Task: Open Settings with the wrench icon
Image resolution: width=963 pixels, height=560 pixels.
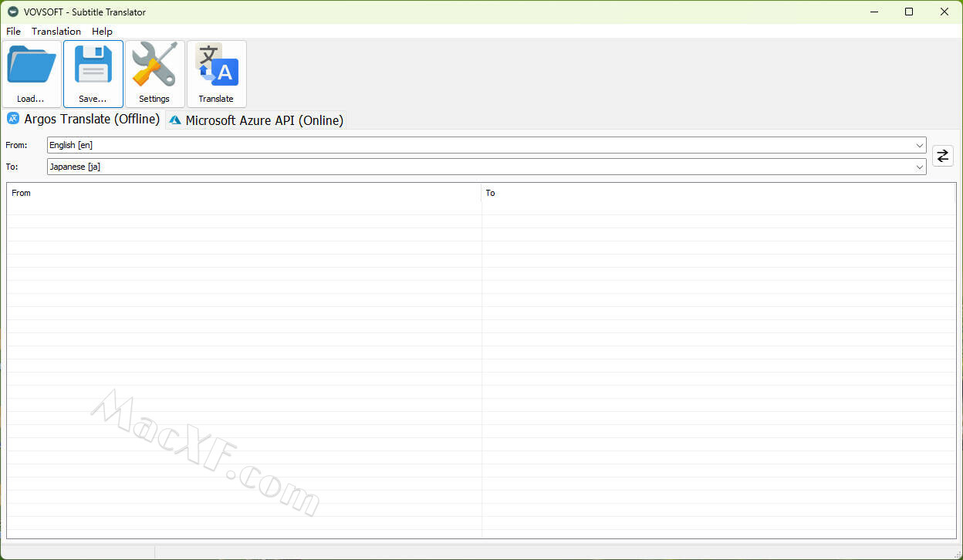Action: coord(154,66)
